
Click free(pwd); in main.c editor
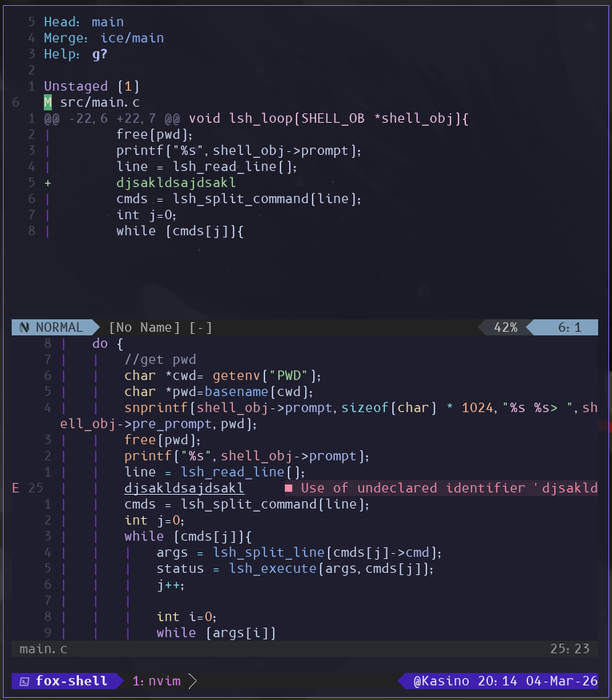coord(162,440)
